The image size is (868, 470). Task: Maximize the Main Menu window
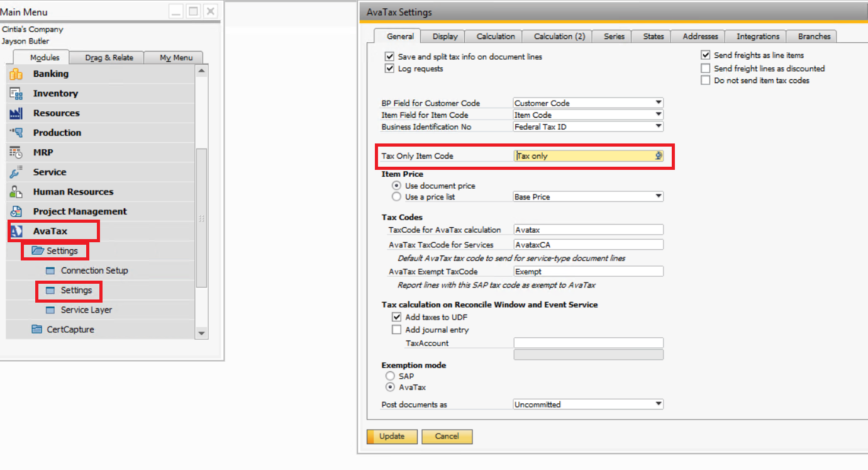click(193, 11)
